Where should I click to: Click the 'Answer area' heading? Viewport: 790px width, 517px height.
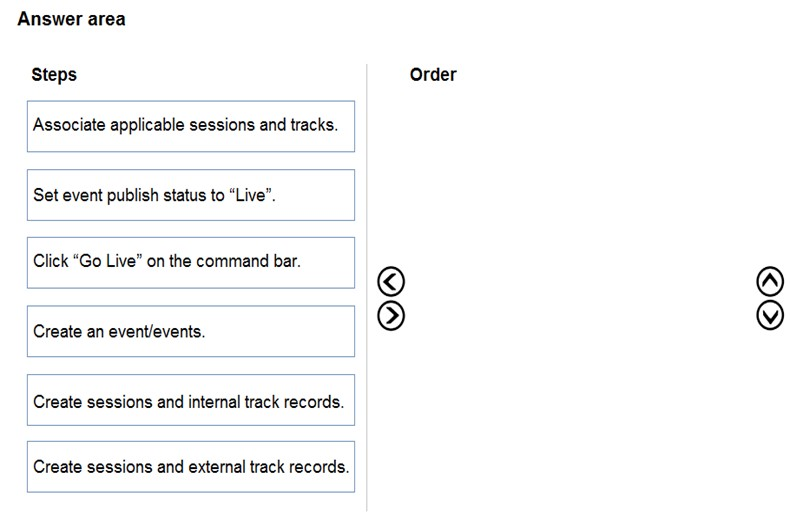click(72, 19)
